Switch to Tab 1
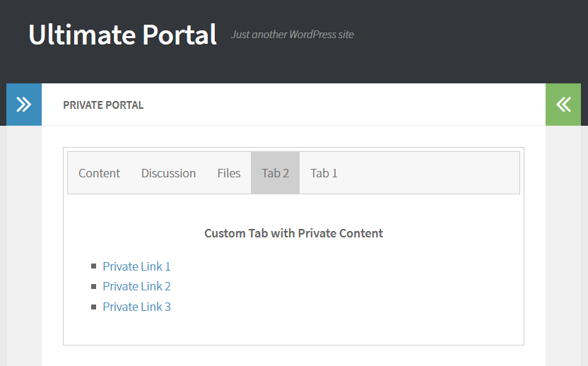This screenshot has height=366, width=588. 324,173
